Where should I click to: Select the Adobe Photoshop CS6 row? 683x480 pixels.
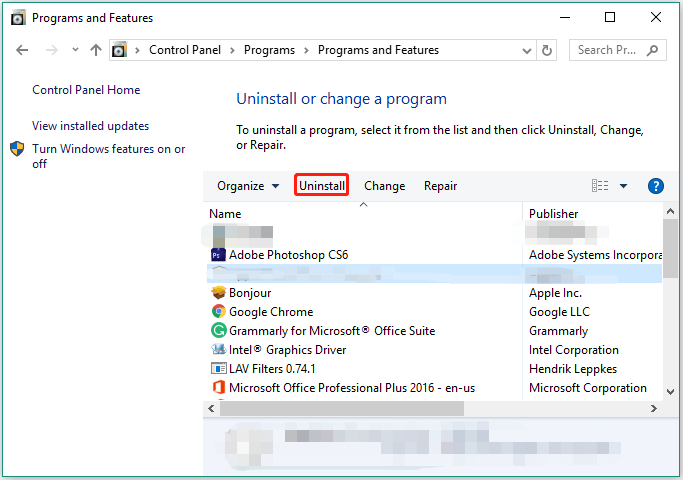pos(434,254)
